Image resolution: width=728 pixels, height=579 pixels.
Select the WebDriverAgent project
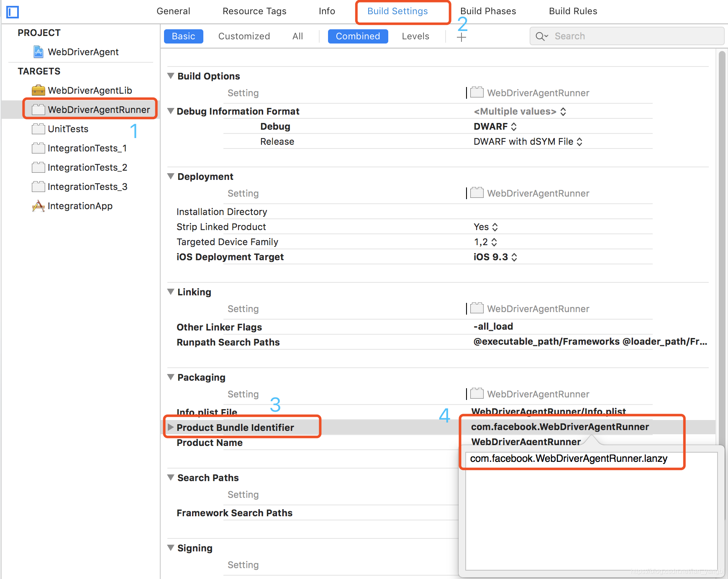pos(83,52)
